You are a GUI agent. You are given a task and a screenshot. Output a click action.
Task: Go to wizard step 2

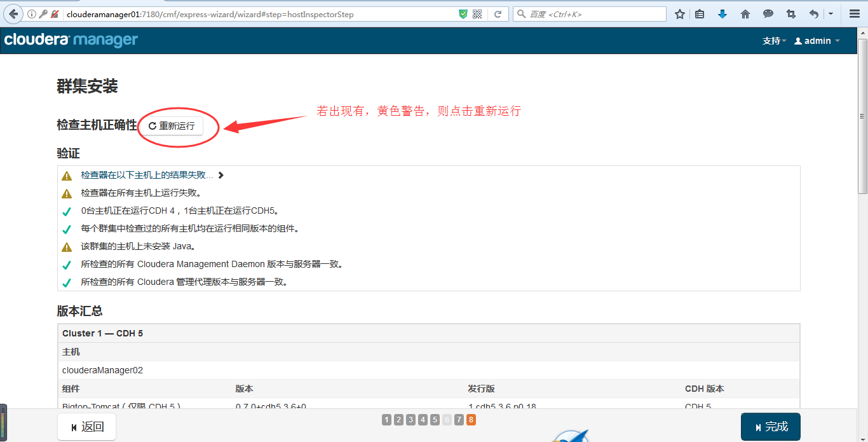point(398,420)
